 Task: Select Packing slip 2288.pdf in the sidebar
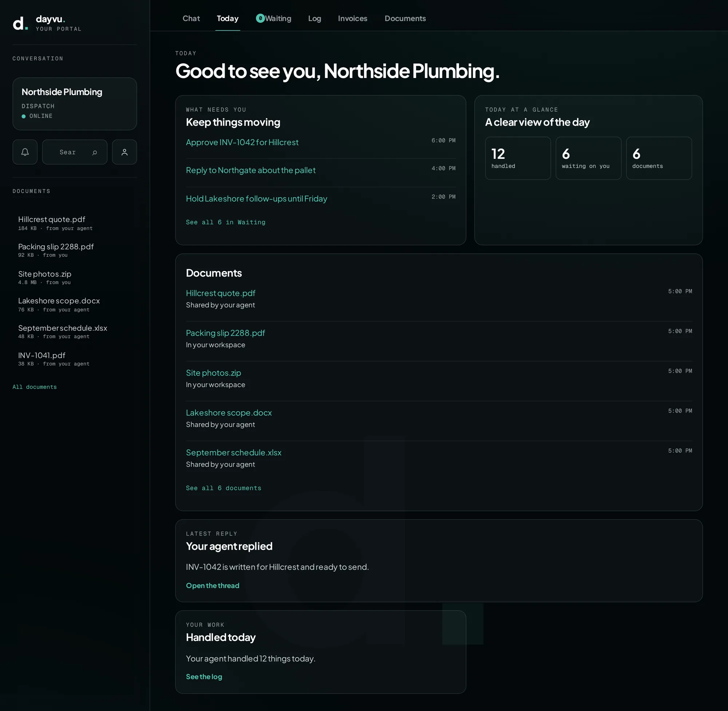click(x=75, y=250)
